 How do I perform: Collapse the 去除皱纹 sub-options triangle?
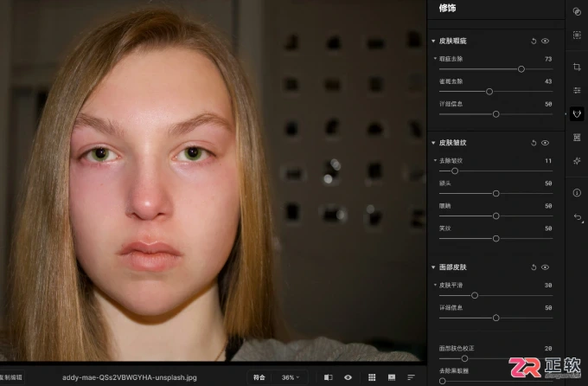[435, 160]
